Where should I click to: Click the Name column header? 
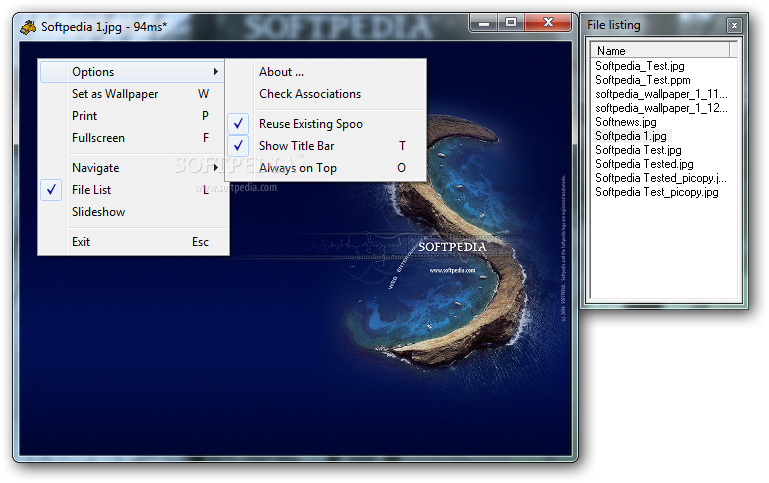660,51
